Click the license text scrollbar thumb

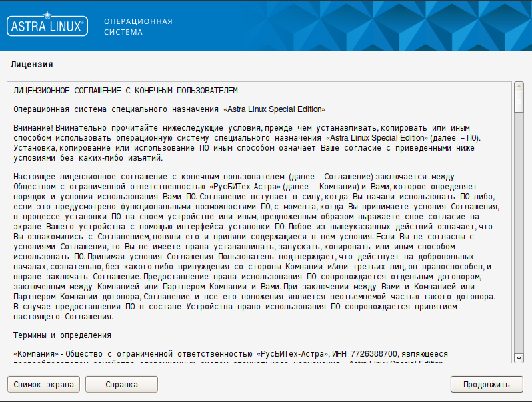coord(519,102)
